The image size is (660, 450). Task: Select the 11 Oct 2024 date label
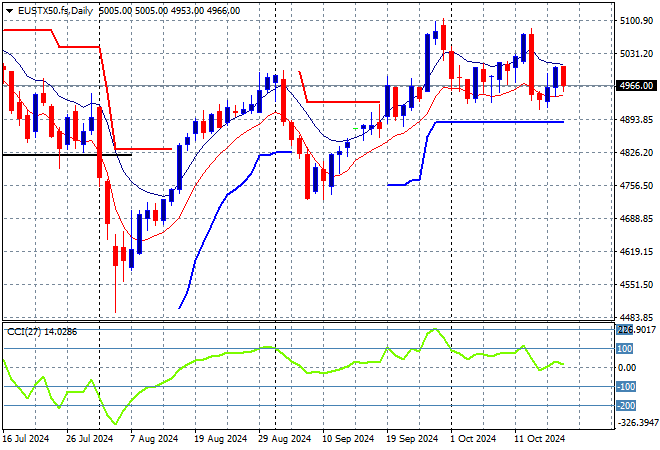click(x=540, y=439)
